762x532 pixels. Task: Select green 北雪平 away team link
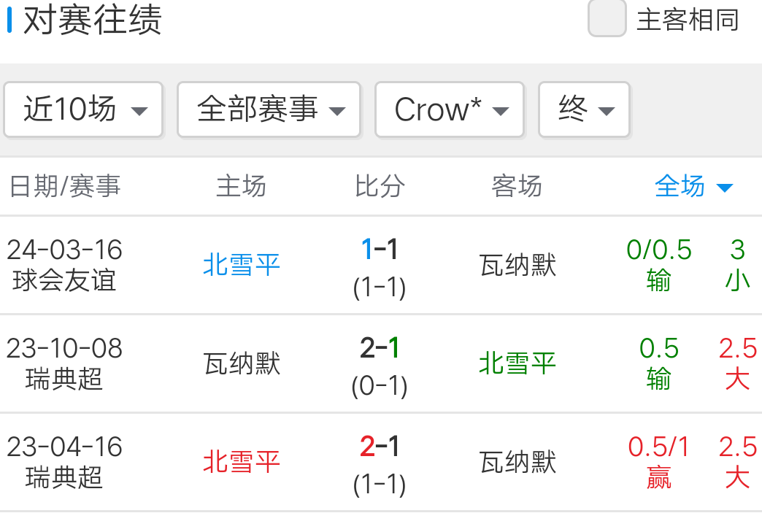517,363
